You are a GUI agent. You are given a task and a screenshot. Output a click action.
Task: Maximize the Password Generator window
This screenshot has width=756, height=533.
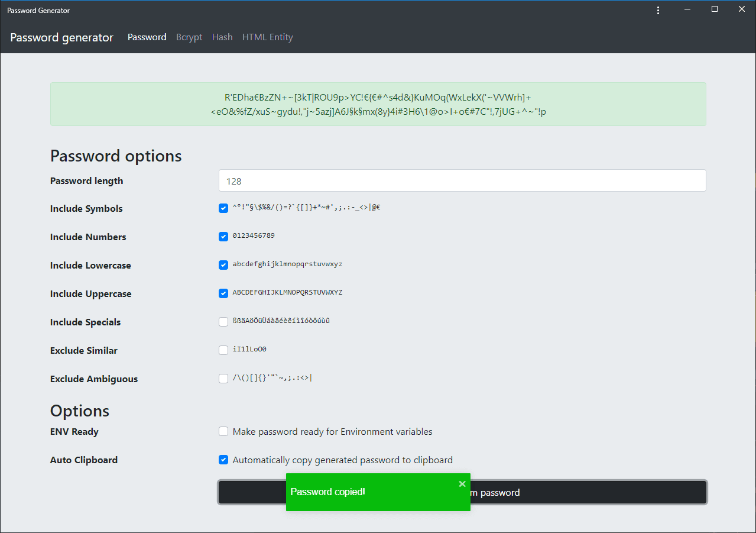pyautogui.click(x=715, y=9)
